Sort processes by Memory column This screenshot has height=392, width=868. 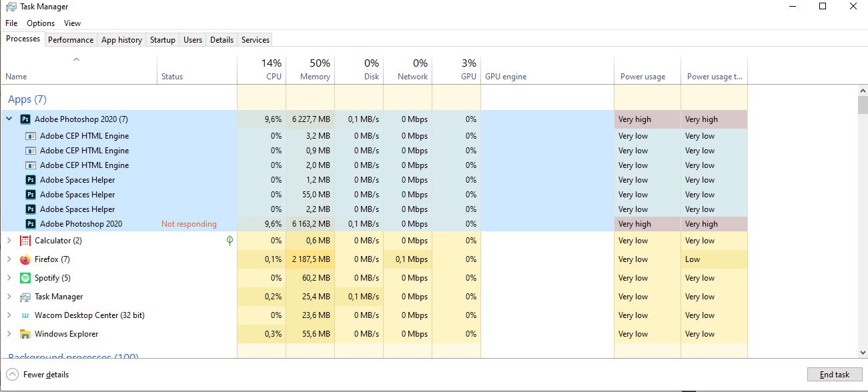pyautogui.click(x=310, y=70)
